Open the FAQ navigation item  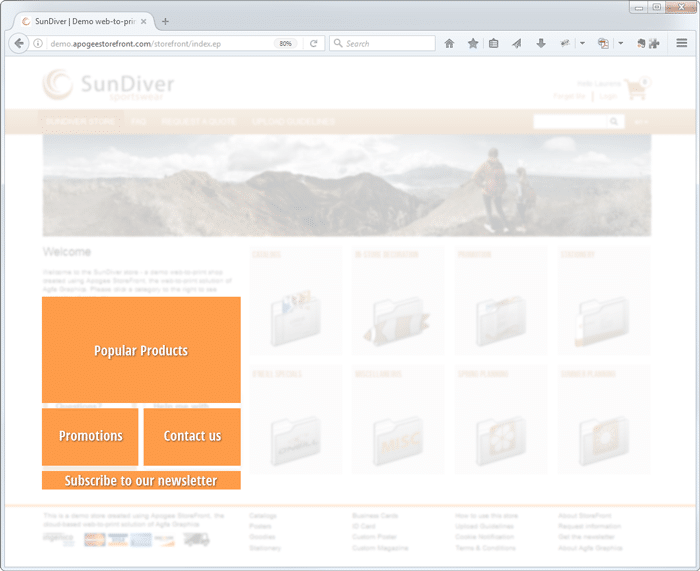click(x=138, y=121)
